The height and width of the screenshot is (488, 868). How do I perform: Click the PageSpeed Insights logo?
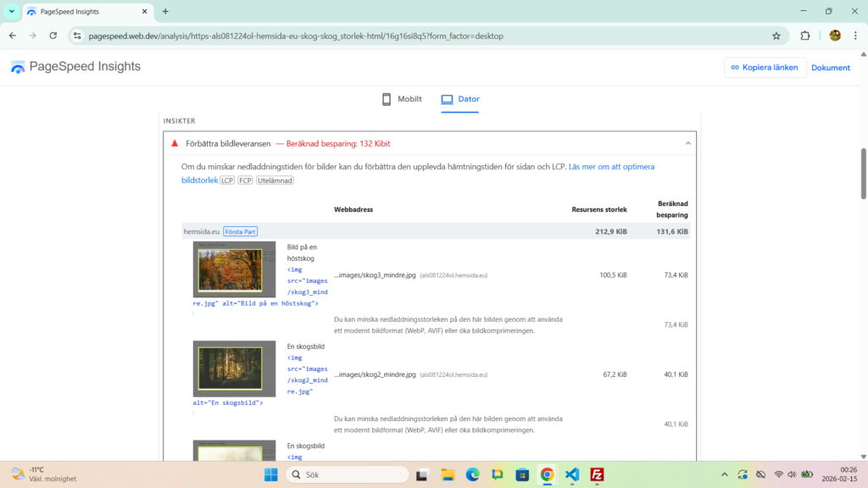tap(75, 67)
